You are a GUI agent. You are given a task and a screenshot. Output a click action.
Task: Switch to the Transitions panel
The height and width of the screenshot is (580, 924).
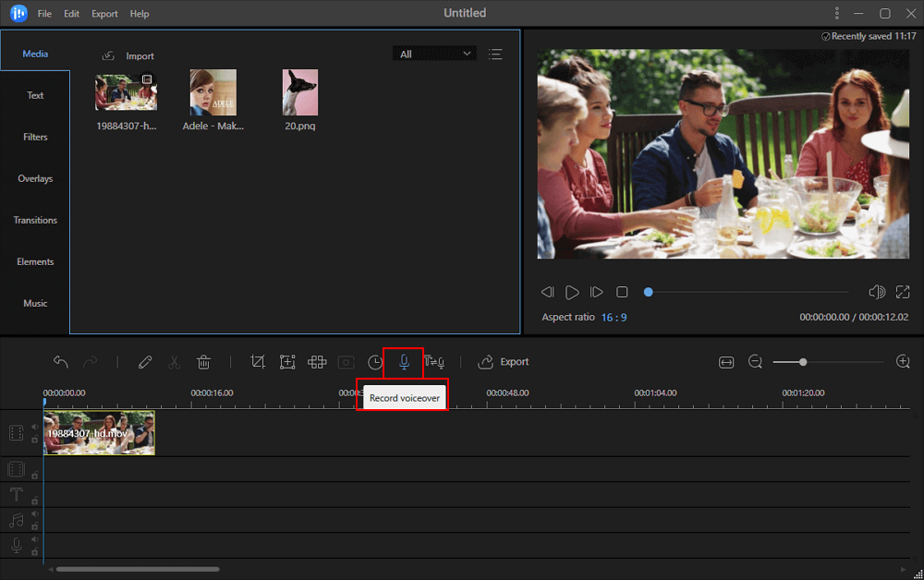point(35,220)
